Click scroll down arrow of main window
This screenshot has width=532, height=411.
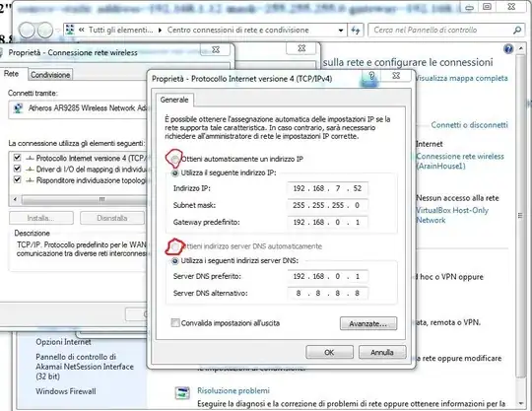521,403
